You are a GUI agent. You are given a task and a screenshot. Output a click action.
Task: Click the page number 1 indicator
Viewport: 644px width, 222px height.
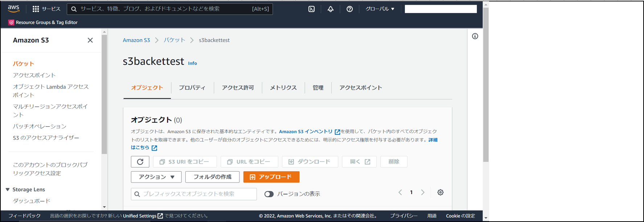(411, 192)
